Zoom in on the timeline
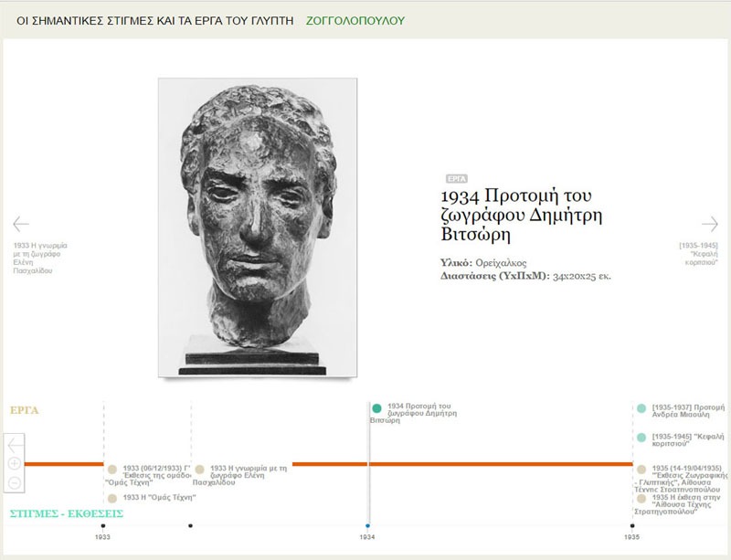The image size is (731, 560). coord(15,463)
